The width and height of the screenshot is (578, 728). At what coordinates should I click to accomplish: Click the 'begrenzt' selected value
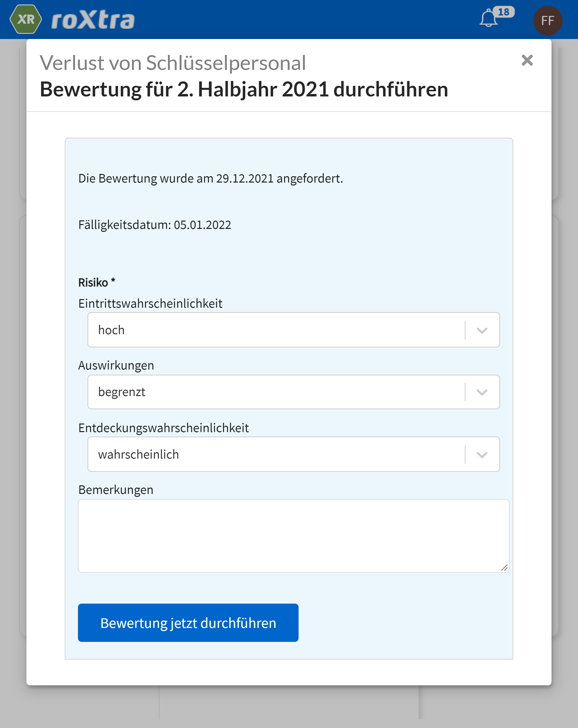point(122,392)
